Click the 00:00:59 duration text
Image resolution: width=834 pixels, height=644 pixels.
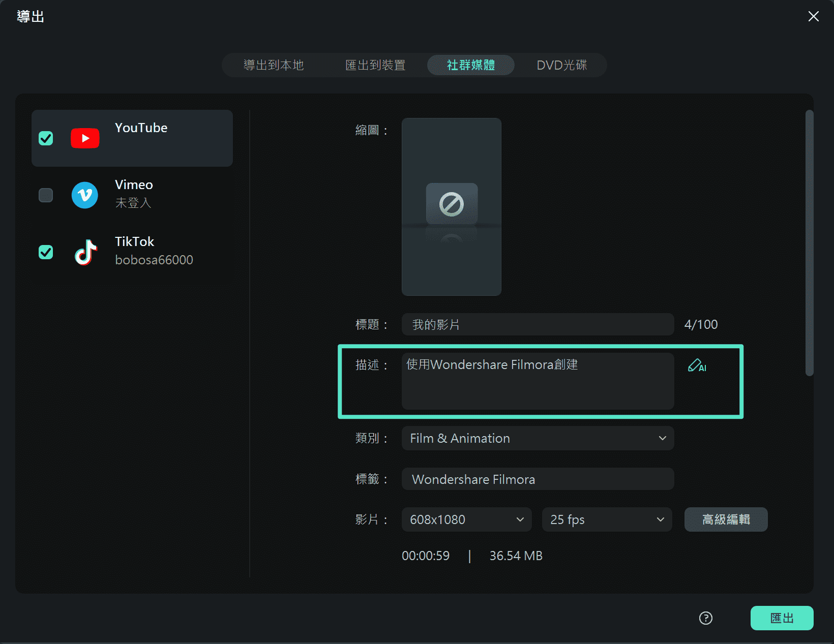pos(426,556)
